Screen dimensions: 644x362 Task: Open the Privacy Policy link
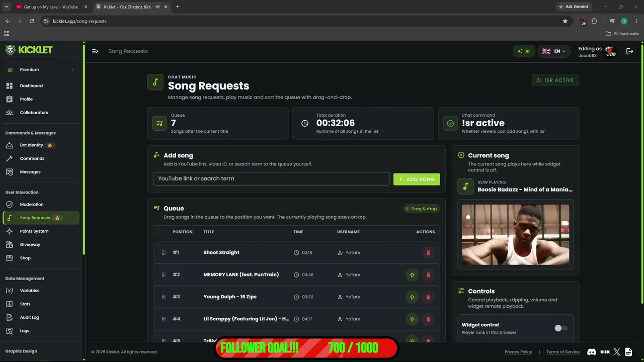coord(518,352)
